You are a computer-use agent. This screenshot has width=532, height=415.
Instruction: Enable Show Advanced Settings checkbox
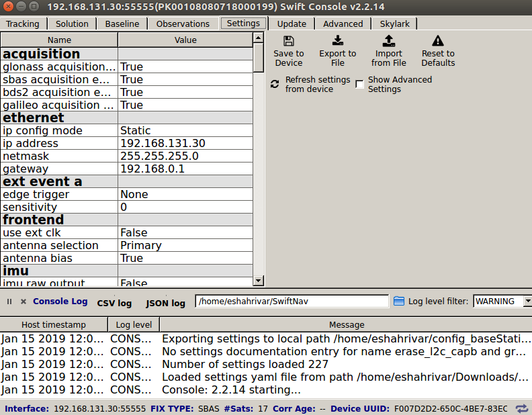pos(360,85)
